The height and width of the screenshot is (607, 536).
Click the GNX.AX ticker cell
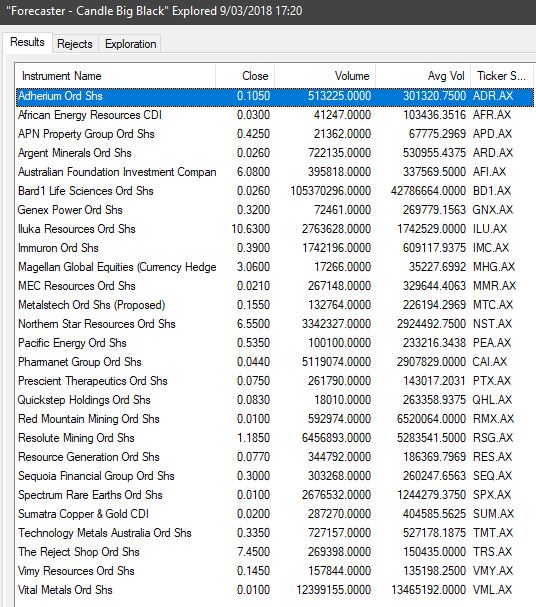[x=493, y=210]
